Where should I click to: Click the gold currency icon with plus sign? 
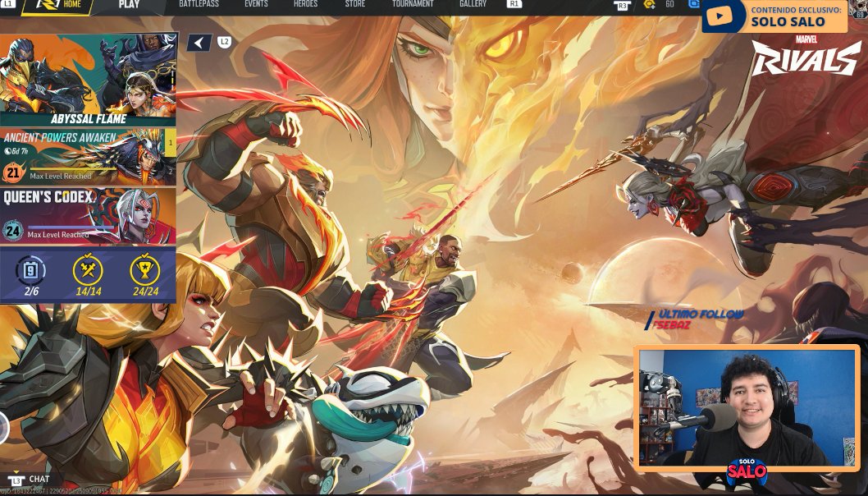(x=648, y=7)
